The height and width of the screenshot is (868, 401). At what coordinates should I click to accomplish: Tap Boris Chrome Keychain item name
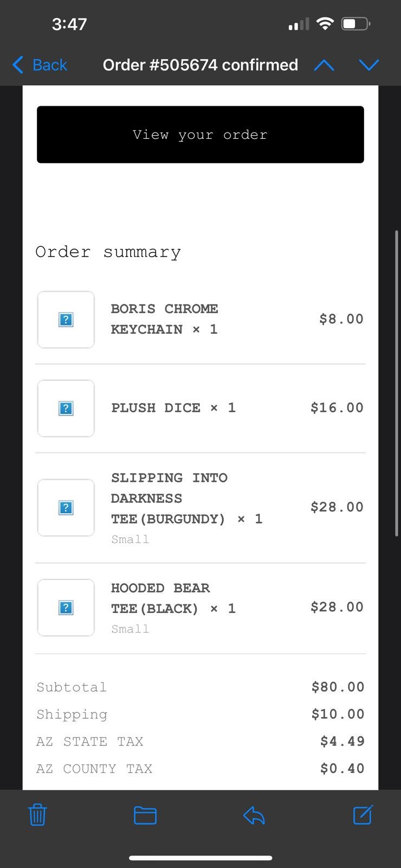pos(164,319)
